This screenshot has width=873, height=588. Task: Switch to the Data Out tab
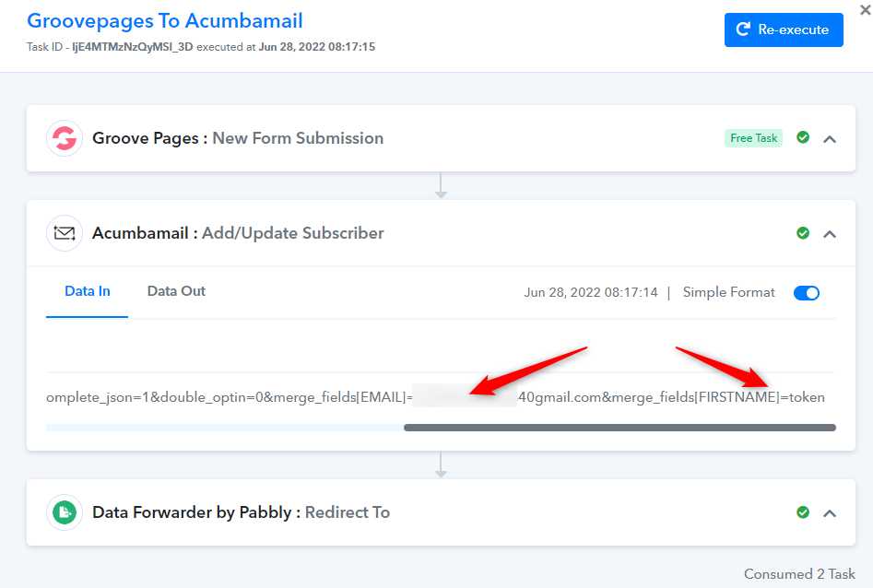click(176, 291)
